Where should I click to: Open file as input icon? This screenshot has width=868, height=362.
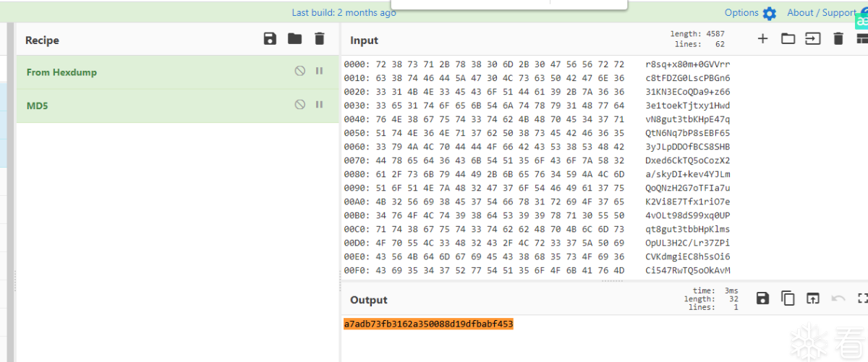pyautogui.click(x=813, y=39)
